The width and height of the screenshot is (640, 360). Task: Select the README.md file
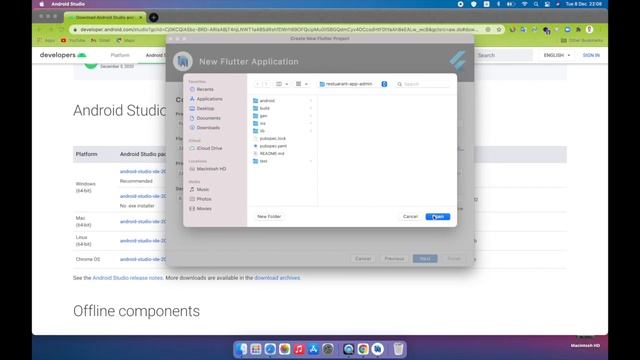click(x=272, y=153)
